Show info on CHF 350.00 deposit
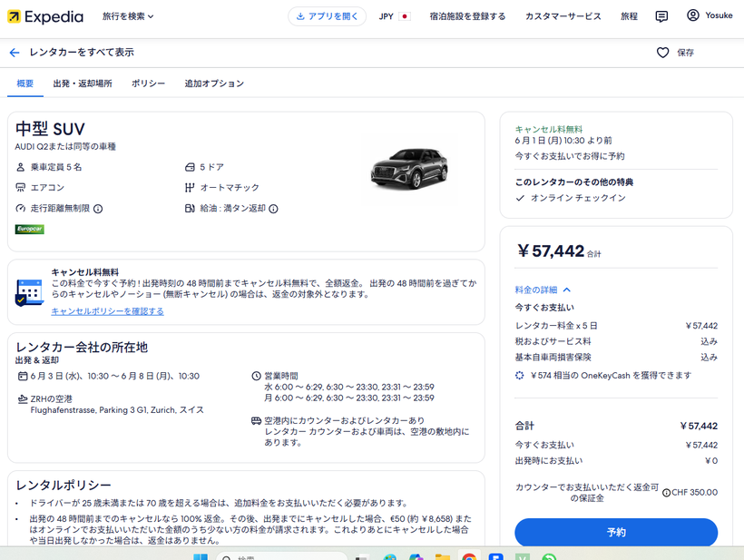 (666, 493)
